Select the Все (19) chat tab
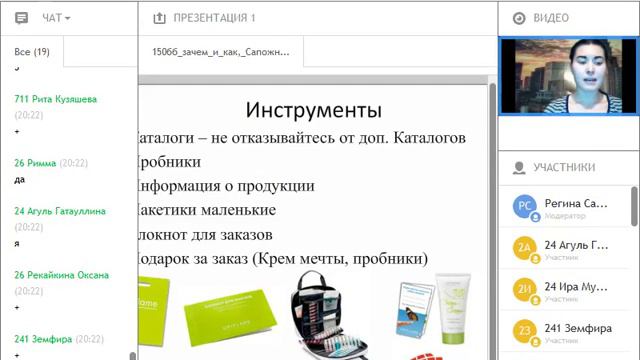 (32, 52)
